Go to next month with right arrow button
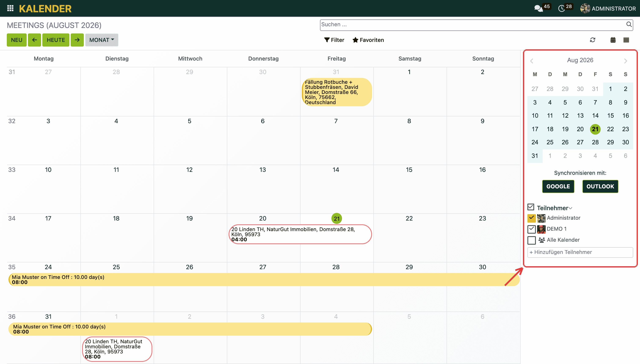 [x=77, y=40]
